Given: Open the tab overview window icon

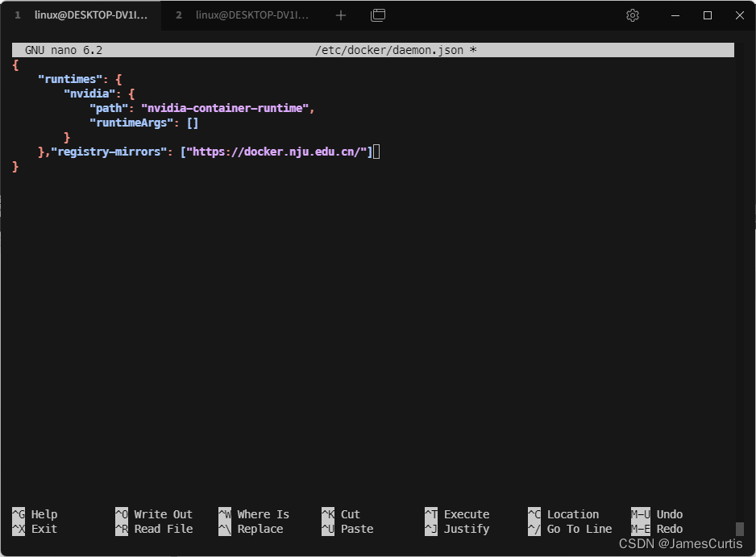Looking at the screenshot, I should point(378,15).
